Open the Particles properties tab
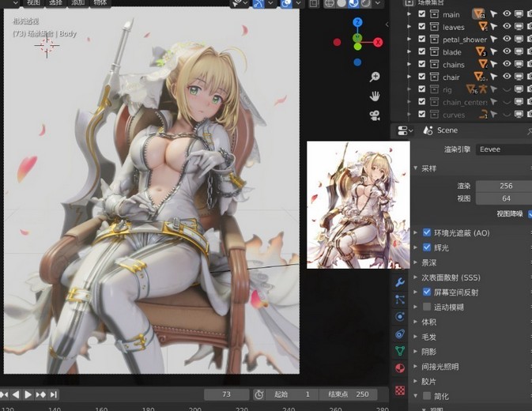The height and width of the screenshot is (411, 532). 400,300
